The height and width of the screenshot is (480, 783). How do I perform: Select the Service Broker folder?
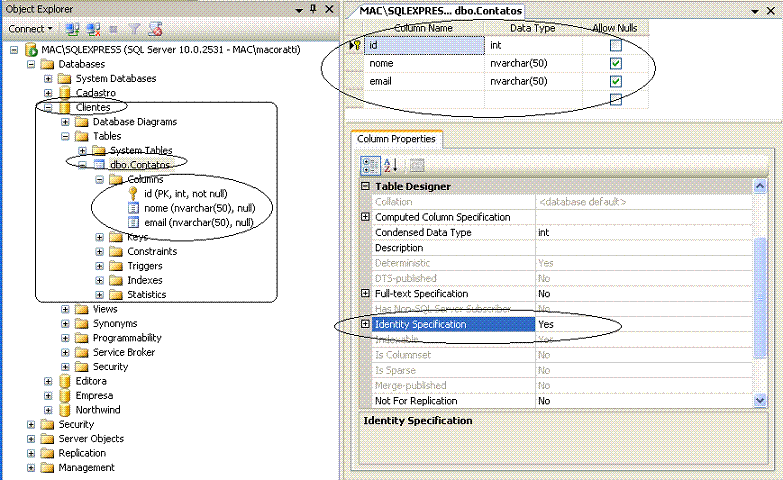[x=124, y=353]
